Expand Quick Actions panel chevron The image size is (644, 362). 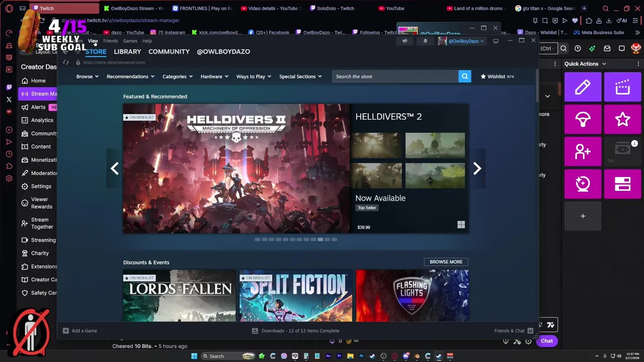tap(604, 64)
